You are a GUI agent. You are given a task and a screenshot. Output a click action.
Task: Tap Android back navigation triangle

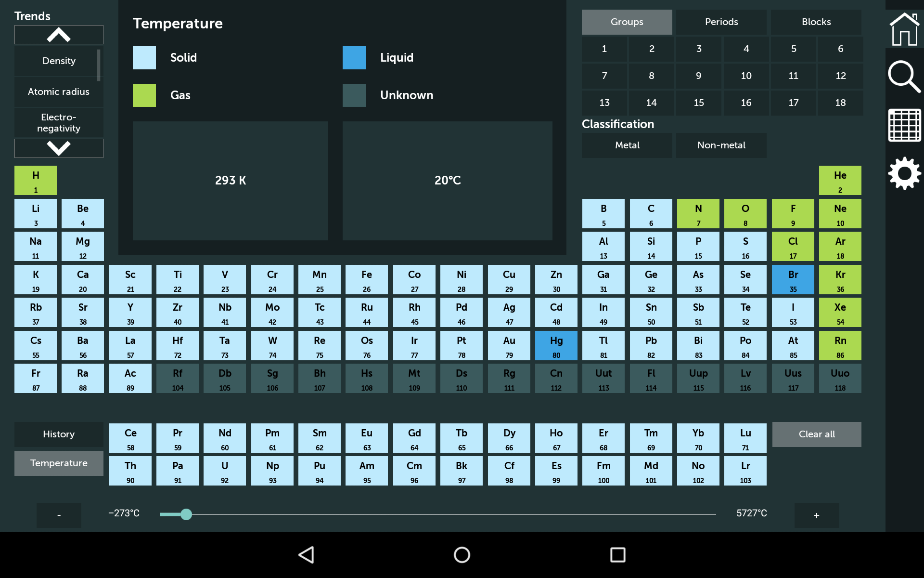pyautogui.click(x=307, y=555)
